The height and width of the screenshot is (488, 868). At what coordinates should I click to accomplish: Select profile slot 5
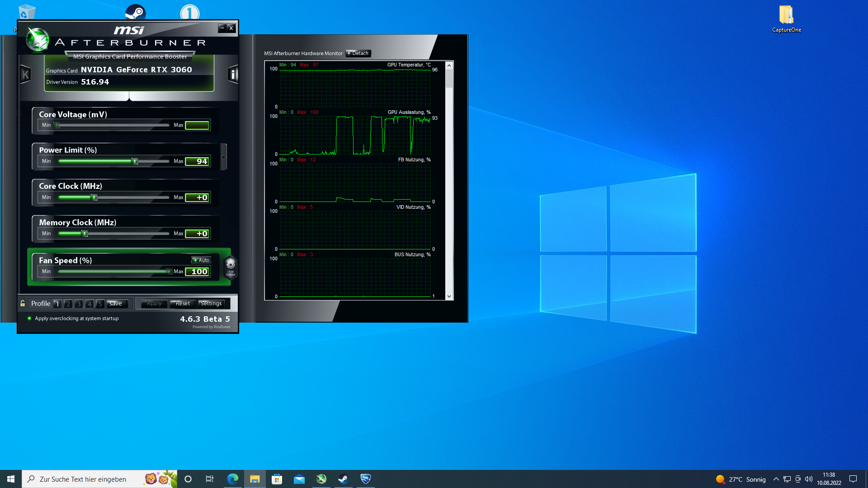point(100,304)
